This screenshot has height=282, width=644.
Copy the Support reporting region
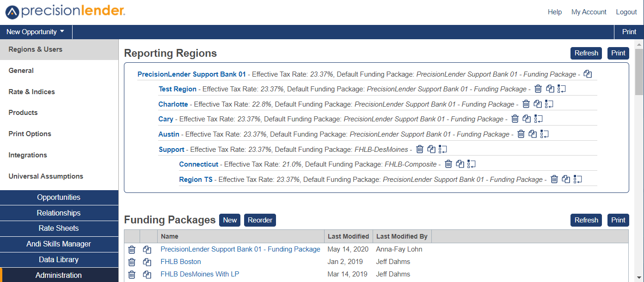coord(431,149)
